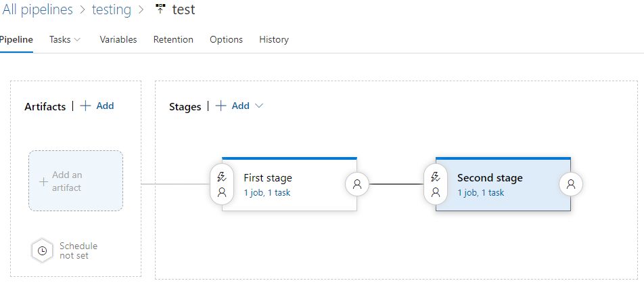Viewport: 644px width, 285px height.
Task: Switch to the Variables tab
Action: (118, 39)
